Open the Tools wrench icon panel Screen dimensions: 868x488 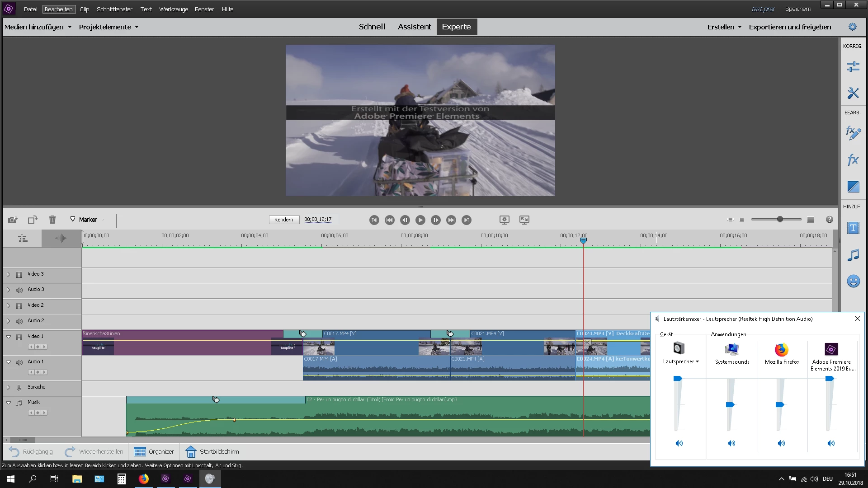tap(853, 93)
